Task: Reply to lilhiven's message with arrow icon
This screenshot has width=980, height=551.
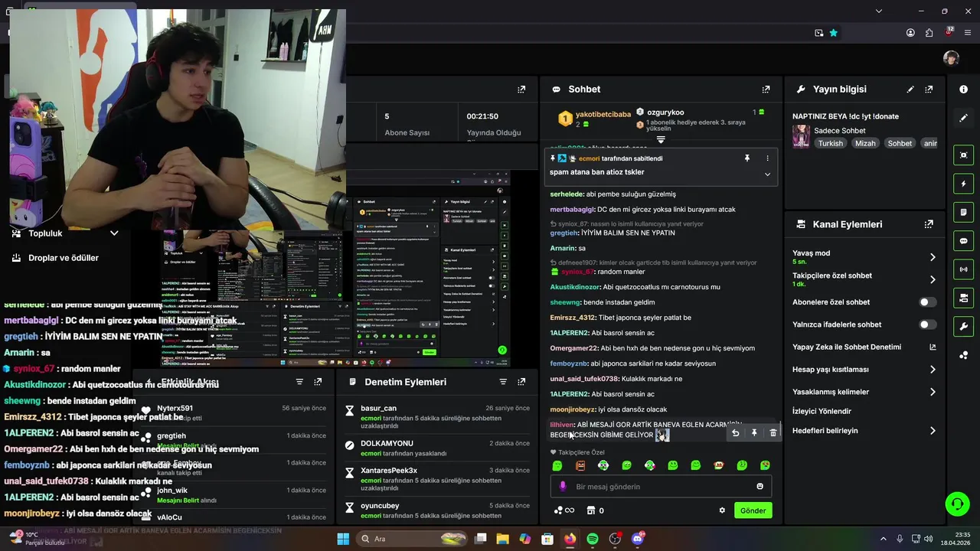Action: point(735,433)
